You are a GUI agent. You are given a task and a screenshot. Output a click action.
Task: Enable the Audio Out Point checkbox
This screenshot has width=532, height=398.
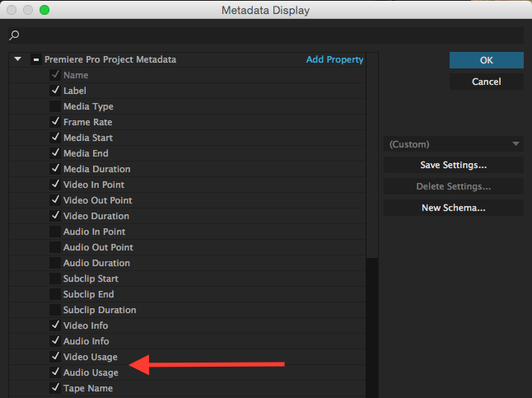tap(55, 247)
